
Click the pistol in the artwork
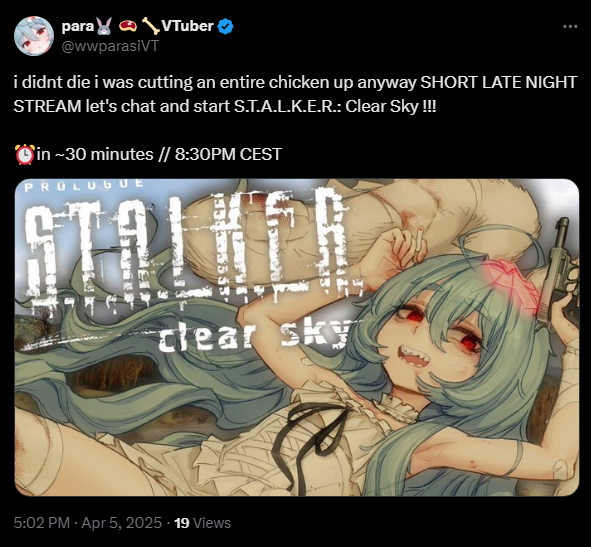(557, 273)
